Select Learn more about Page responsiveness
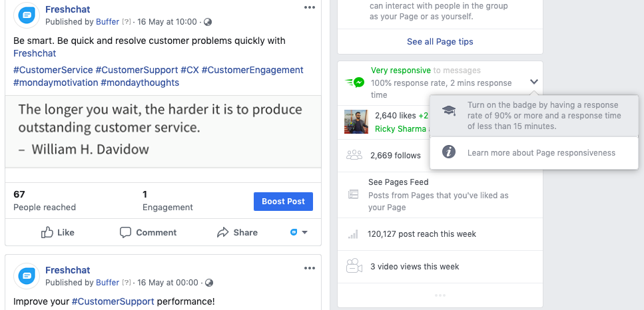This screenshot has width=644, height=310. 534,153
